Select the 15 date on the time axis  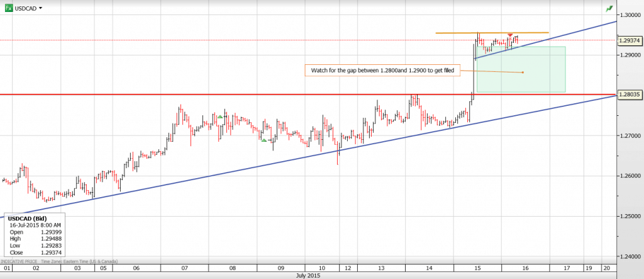point(478,268)
